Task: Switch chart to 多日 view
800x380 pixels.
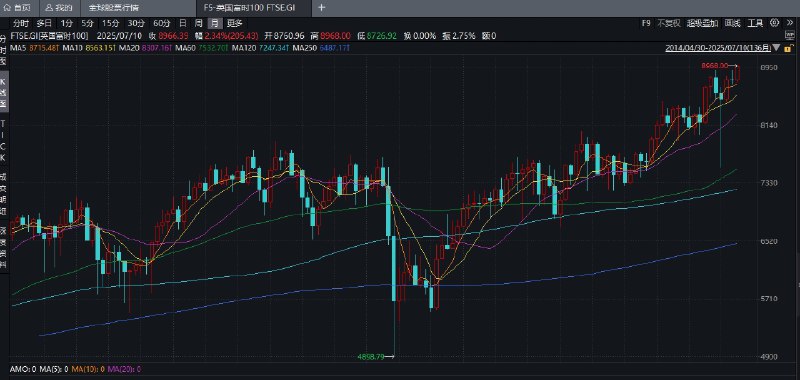Action: click(x=44, y=23)
